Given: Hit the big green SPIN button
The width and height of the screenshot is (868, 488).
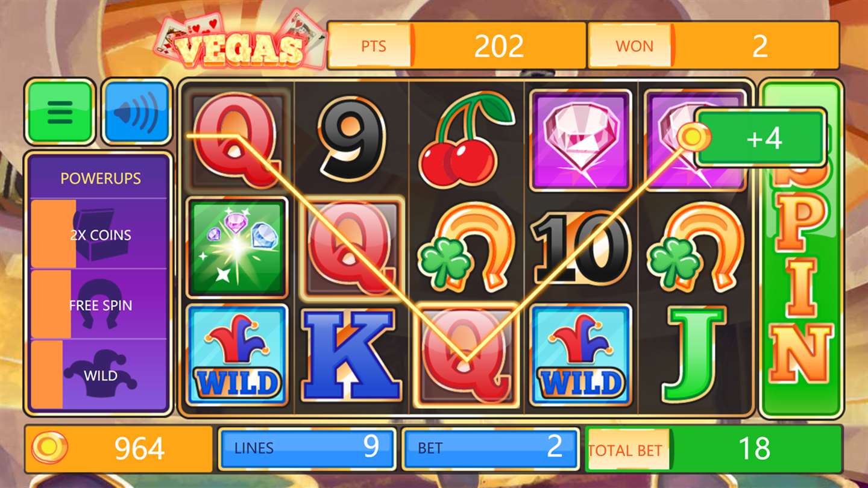Looking at the screenshot, I should (x=801, y=248).
